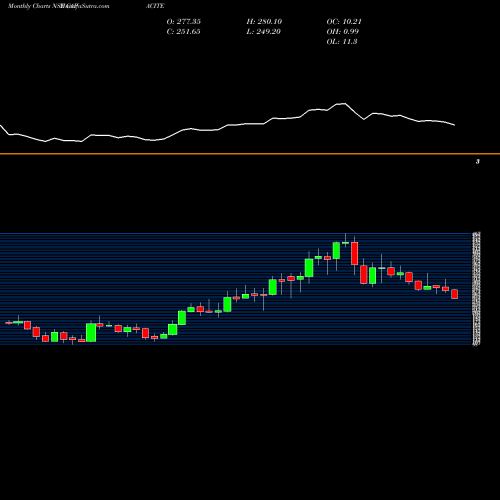The width and height of the screenshot is (500, 500).
Task: Click the price axis labels on the right
Action: coord(477,289)
